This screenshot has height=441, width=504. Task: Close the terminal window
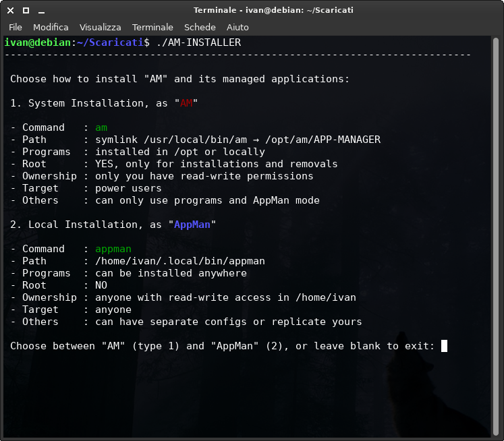pyautogui.click(x=10, y=11)
